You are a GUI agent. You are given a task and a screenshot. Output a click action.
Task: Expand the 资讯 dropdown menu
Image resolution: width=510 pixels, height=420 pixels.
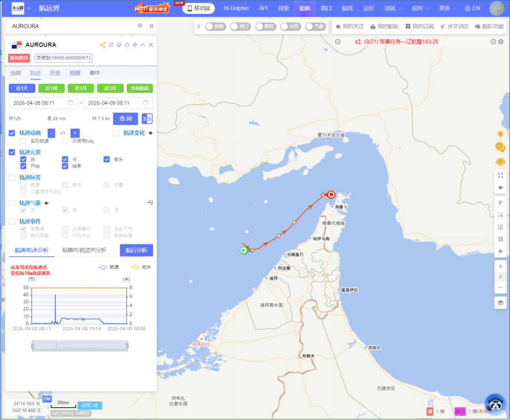click(x=393, y=8)
